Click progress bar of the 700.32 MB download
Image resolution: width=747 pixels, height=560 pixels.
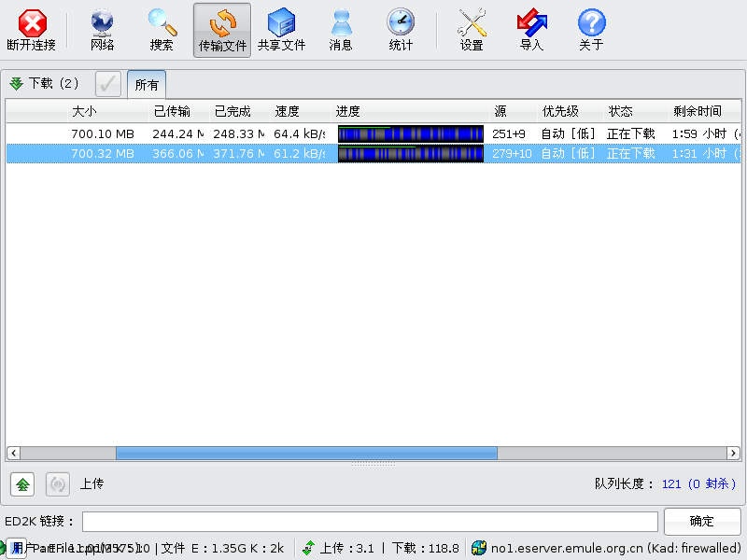pyautogui.click(x=411, y=153)
